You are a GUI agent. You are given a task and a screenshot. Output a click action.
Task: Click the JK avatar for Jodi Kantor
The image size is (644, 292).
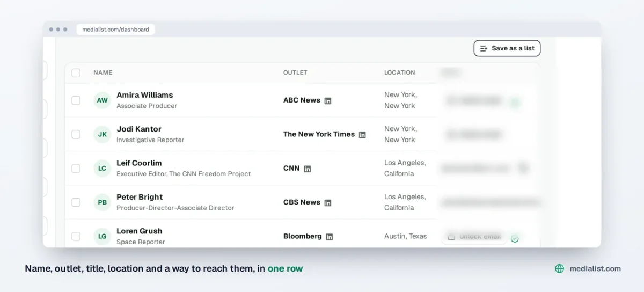pos(102,134)
